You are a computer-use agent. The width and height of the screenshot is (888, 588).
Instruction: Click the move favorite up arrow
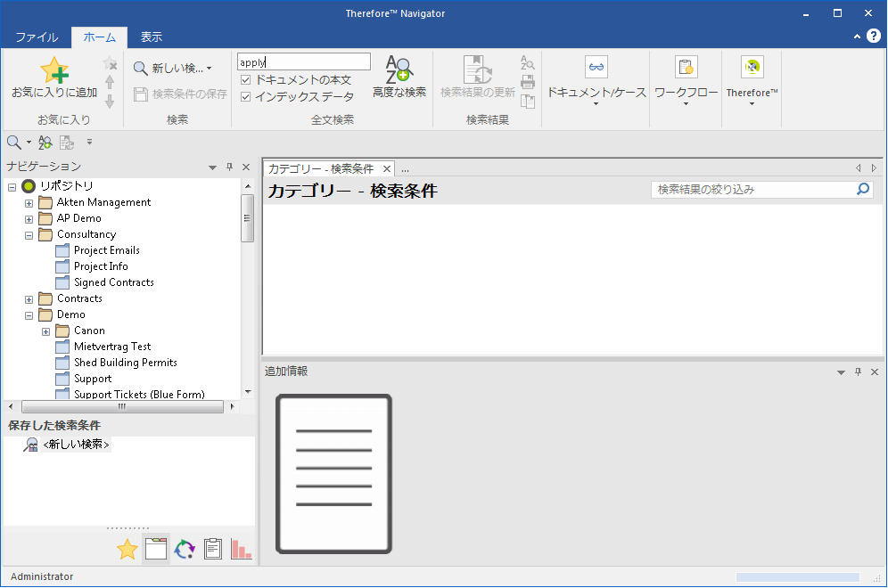[x=110, y=82]
